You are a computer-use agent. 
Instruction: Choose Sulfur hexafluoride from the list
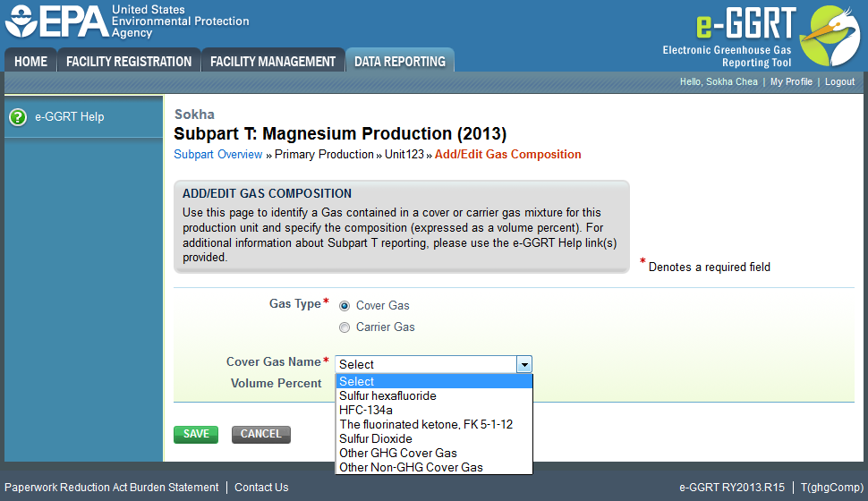tap(434, 395)
